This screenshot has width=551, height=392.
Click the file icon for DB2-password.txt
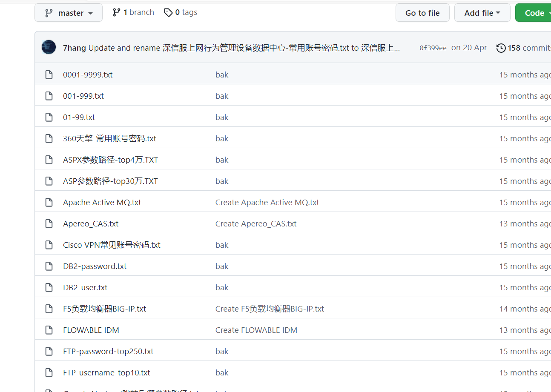(49, 266)
